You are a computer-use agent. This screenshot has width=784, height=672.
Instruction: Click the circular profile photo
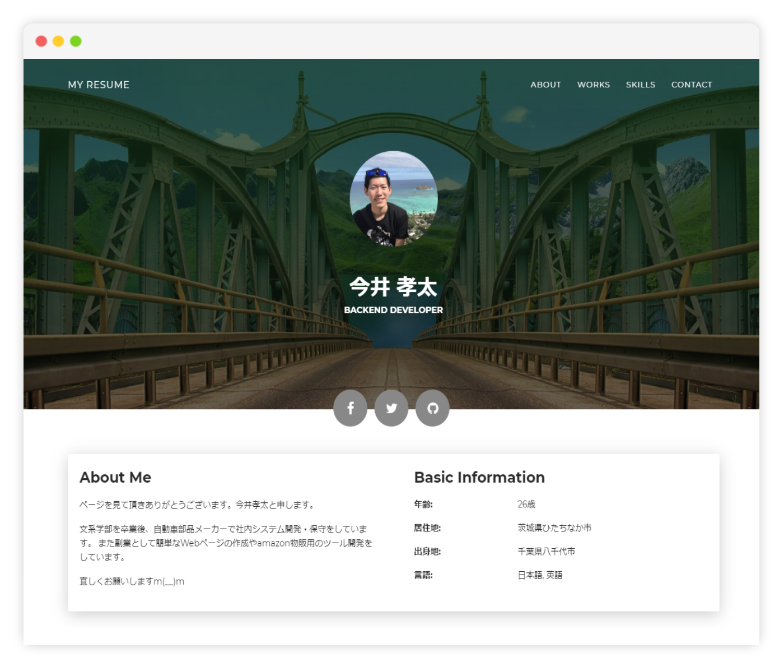[394, 199]
